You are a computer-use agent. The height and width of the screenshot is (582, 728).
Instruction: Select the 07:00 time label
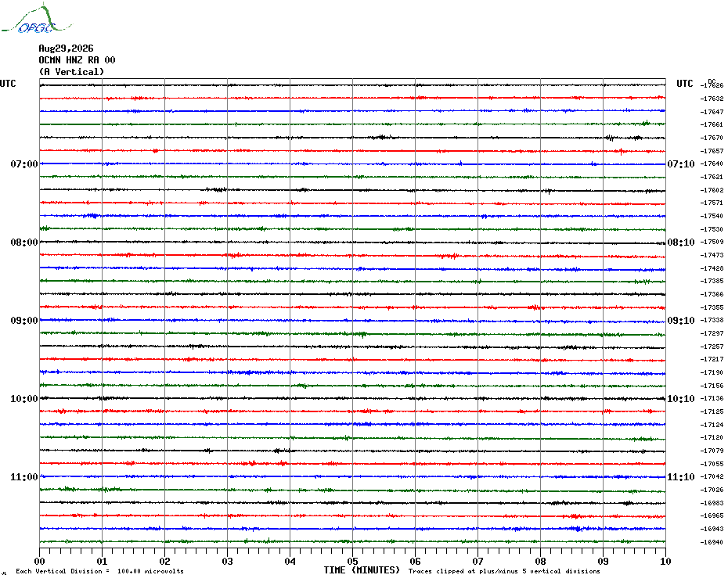[x=24, y=163]
